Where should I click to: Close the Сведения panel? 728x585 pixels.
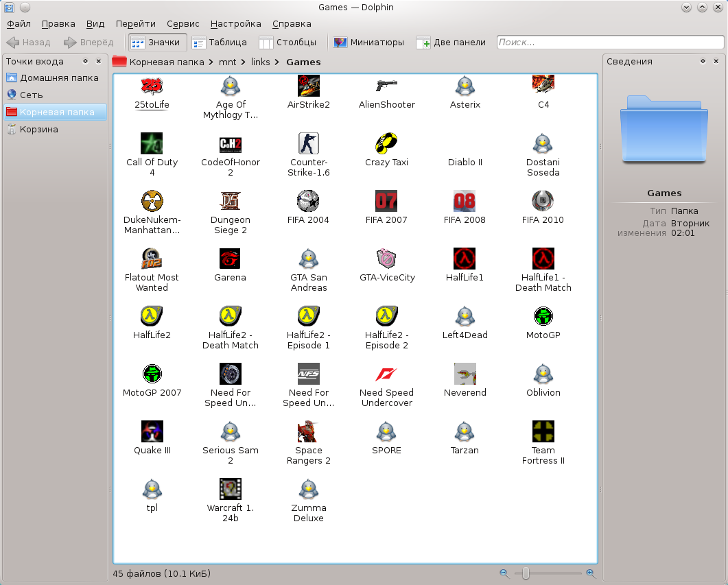point(716,61)
